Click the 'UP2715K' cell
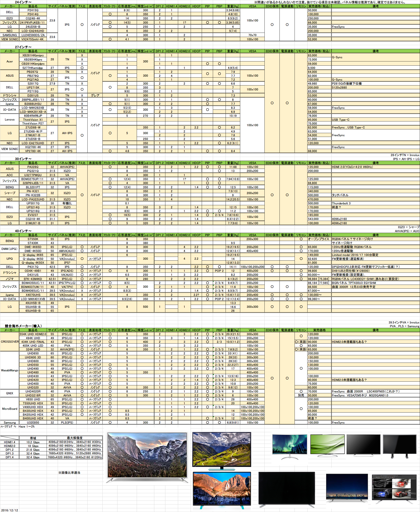 [33, 88]
